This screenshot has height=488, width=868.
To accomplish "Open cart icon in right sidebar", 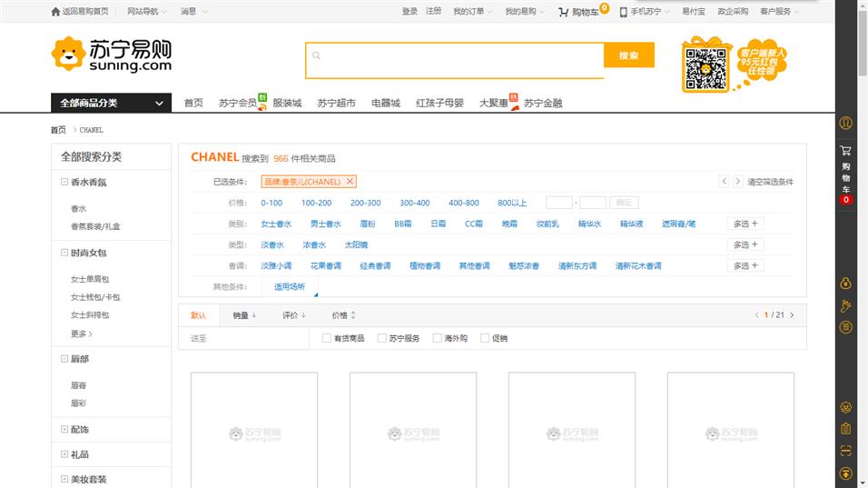I will click(845, 151).
